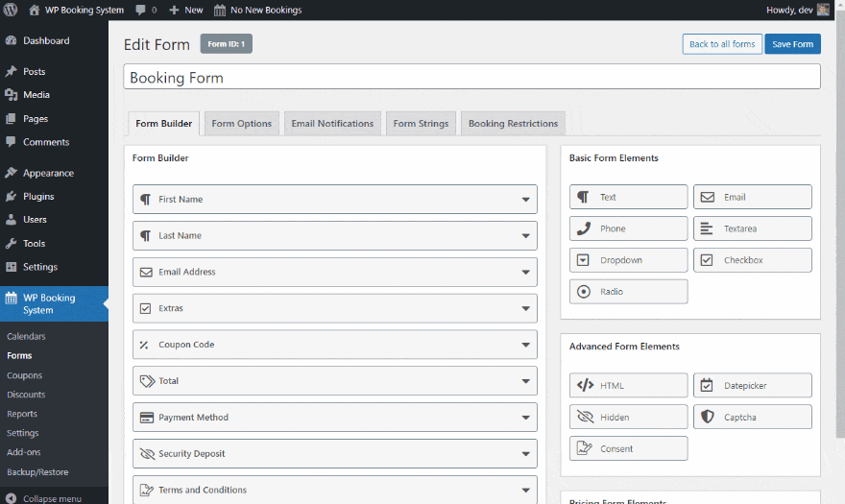Open the Booking Restrictions tab
The height and width of the screenshot is (504, 845).
(513, 124)
